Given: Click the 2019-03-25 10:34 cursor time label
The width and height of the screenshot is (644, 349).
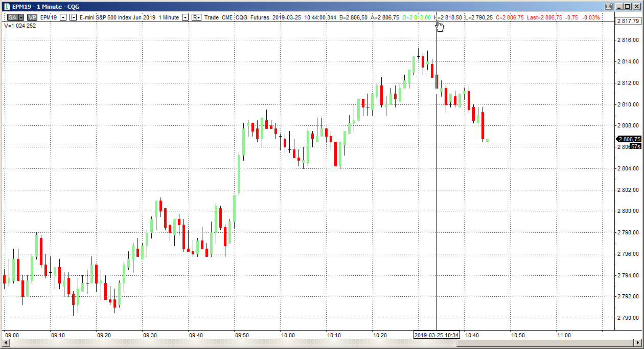Looking at the screenshot, I should (x=436, y=335).
